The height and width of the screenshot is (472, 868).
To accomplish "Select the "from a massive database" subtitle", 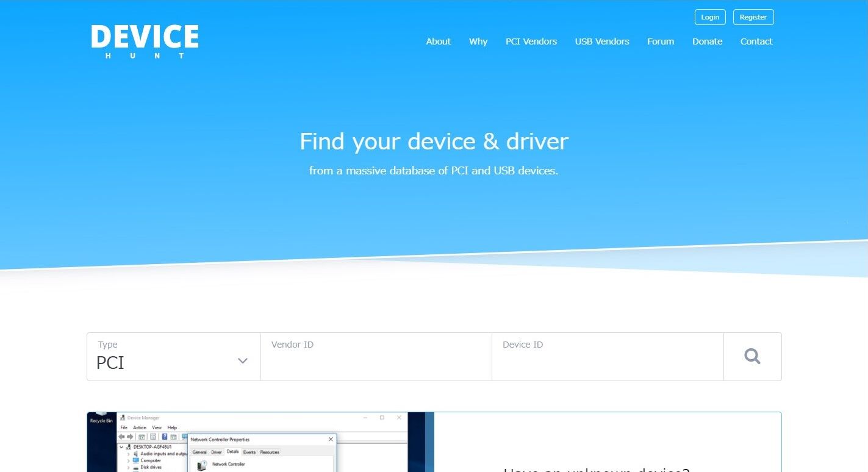I will click(434, 171).
